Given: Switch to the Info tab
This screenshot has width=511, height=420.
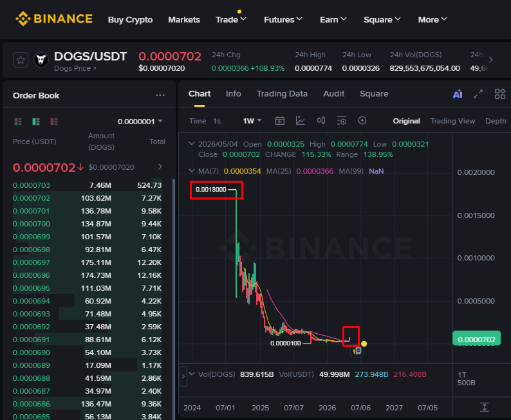Looking at the screenshot, I should [234, 94].
